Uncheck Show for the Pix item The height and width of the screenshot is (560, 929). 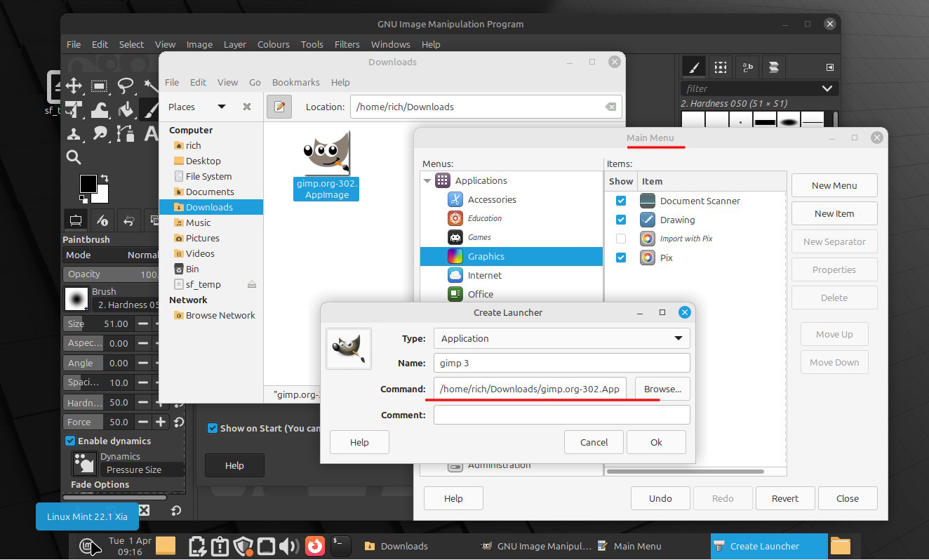point(621,258)
